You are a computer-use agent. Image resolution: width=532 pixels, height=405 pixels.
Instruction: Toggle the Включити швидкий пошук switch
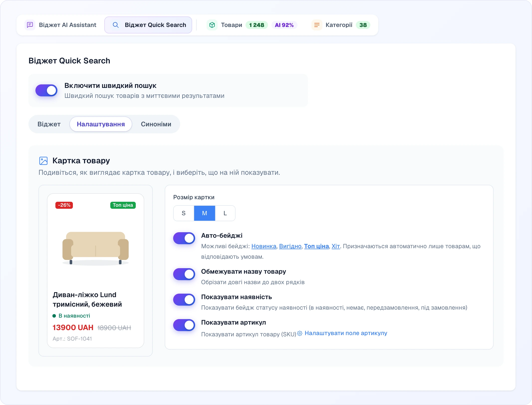coord(46,90)
